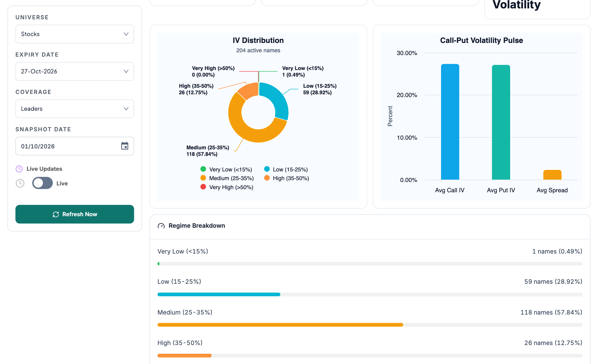598x364 pixels.
Task: Click the IV Distribution chart title
Action: 258,40
